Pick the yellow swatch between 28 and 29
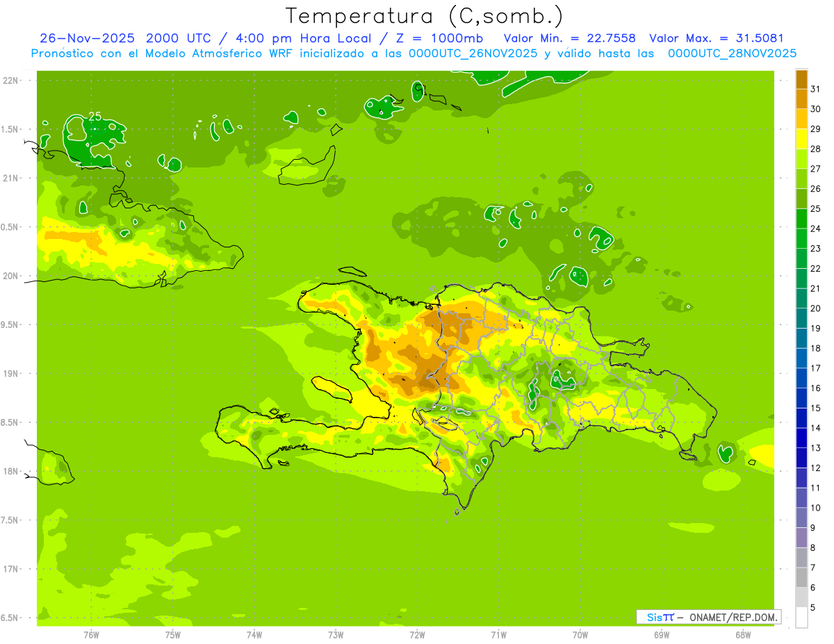The height and width of the screenshot is (644, 834). [801, 139]
